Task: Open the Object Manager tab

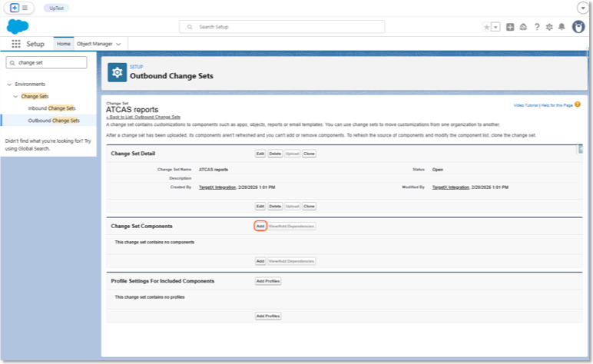Action: [x=94, y=44]
